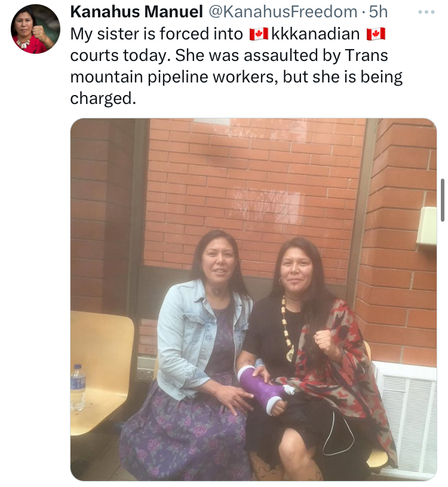The width and height of the screenshot is (448, 487).
Task: Open the attached photo in full view
Action: [253, 299]
